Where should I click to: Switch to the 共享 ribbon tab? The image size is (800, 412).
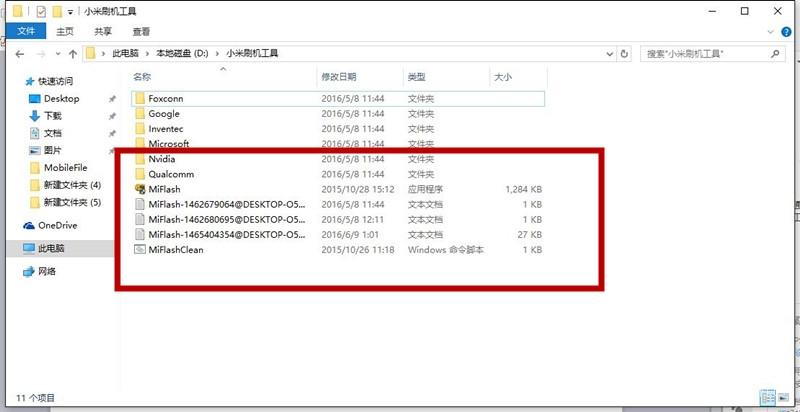(x=103, y=31)
